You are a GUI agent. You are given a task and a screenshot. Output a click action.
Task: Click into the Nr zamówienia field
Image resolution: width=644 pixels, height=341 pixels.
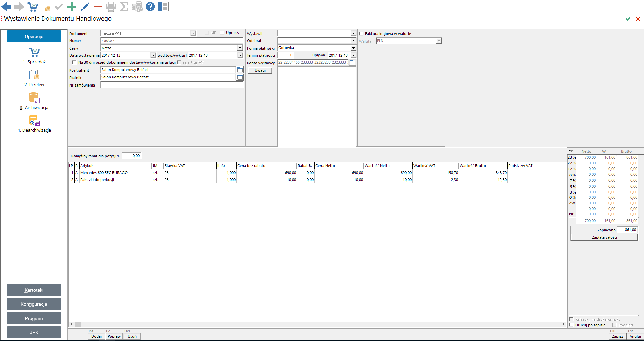(x=171, y=85)
